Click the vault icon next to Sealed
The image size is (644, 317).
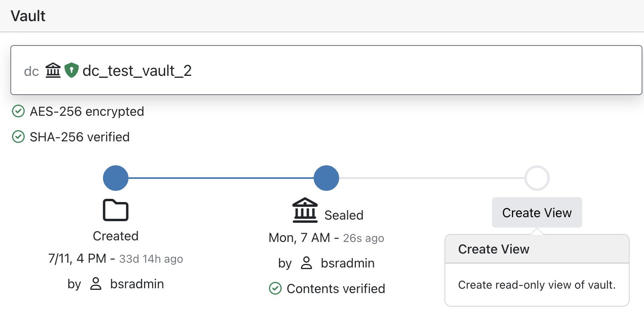(x=305, y=210)
